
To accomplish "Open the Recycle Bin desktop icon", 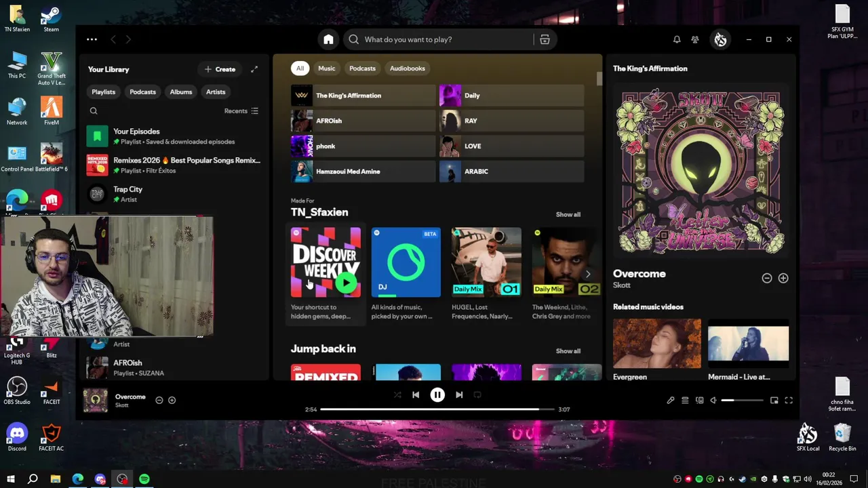I will (x=842, y=437).
